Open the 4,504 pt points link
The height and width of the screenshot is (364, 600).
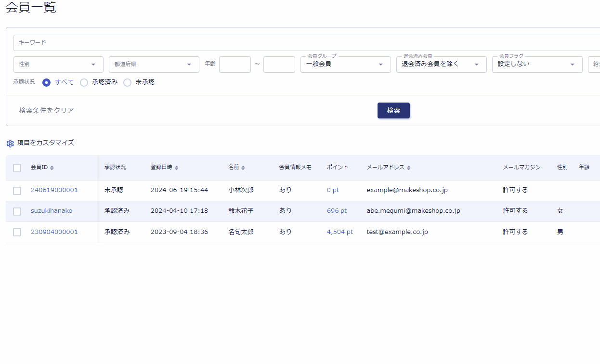tap(339, 232)
